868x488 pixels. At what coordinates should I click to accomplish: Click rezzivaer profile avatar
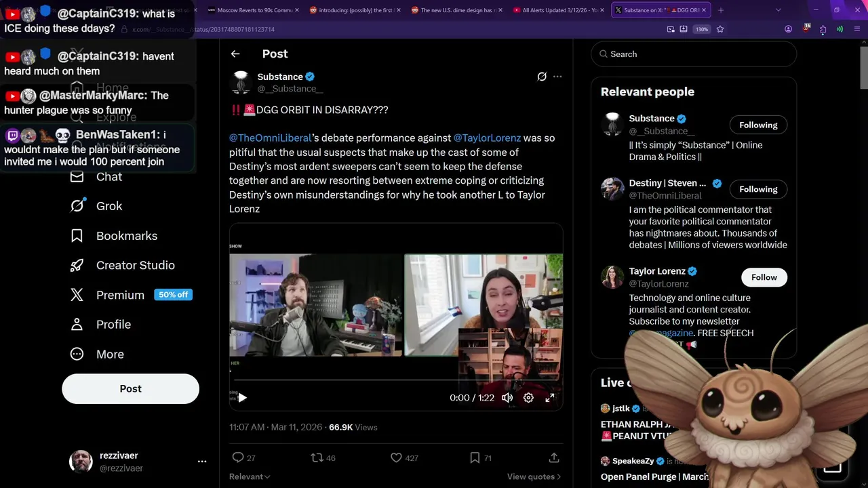[81, 462]
